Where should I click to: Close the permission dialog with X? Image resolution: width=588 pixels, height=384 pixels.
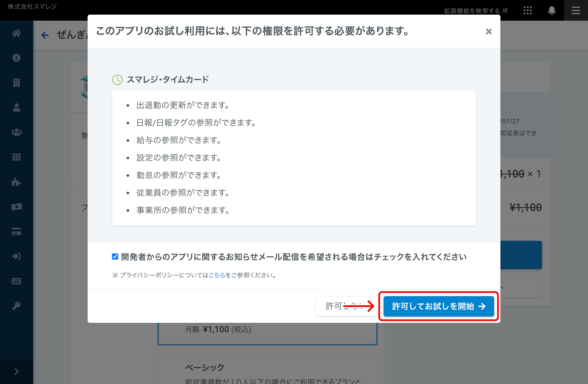click(x=489, y=32)
